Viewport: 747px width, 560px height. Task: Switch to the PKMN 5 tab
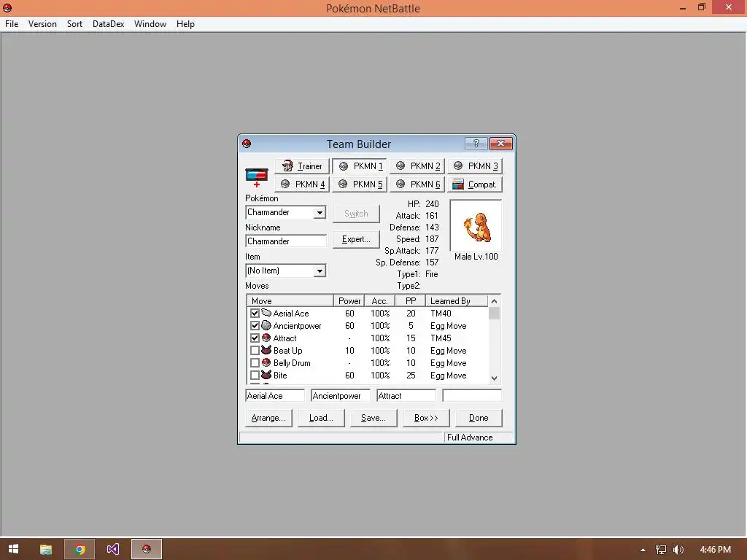360,184
